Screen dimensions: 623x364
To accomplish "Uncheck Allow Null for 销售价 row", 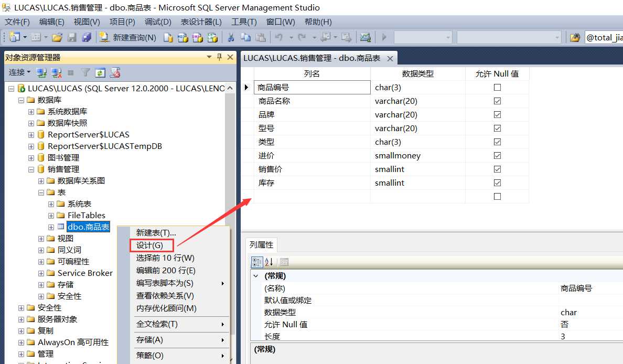I will pyautogui.click(x=497, y=169).
